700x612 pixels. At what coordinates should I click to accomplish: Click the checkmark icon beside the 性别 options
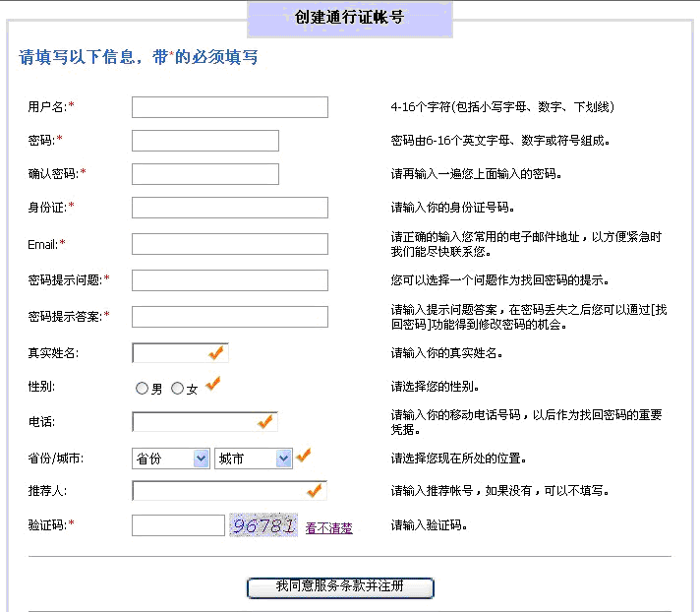click(x=213, y=385)
